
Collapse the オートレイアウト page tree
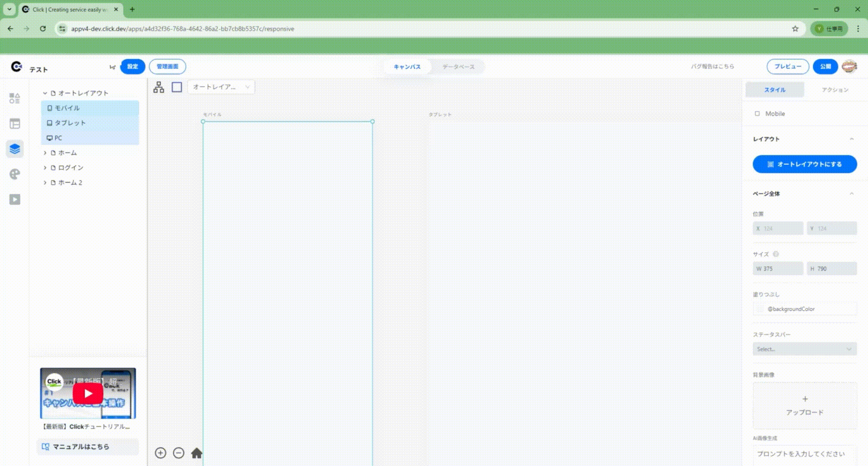tap(45, 93)
